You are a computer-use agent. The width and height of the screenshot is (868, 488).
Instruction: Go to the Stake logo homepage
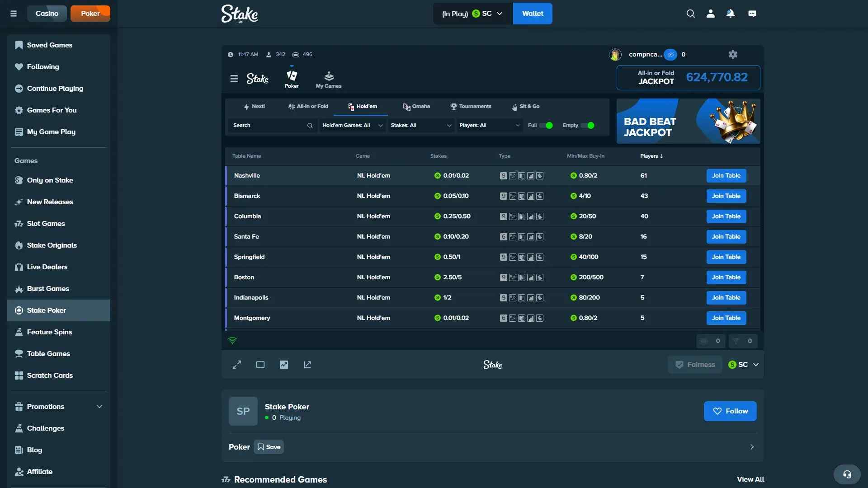(240, 14)
